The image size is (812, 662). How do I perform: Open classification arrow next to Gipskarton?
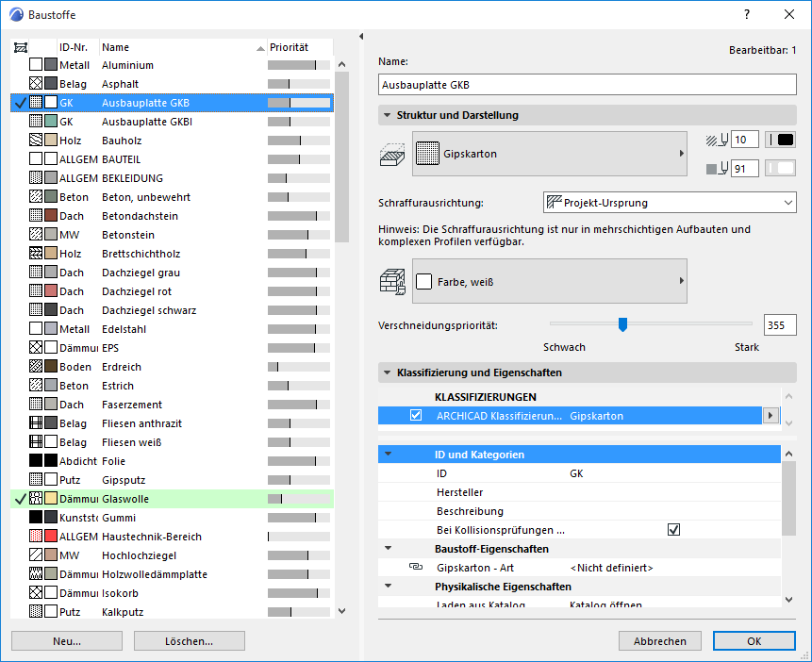tap(771, 416)
